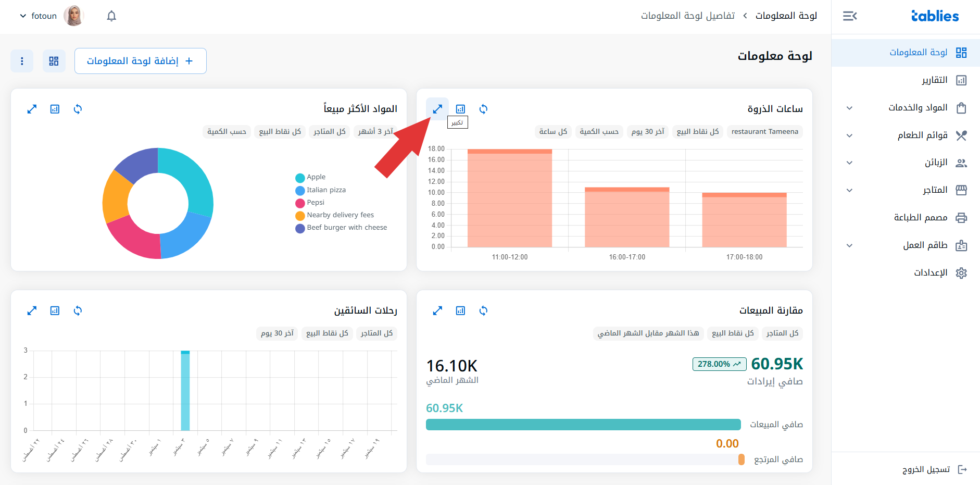Click تفاصيل لوحة المعلومات breadcrumb
Screen dimensions: 980x485
688,16
